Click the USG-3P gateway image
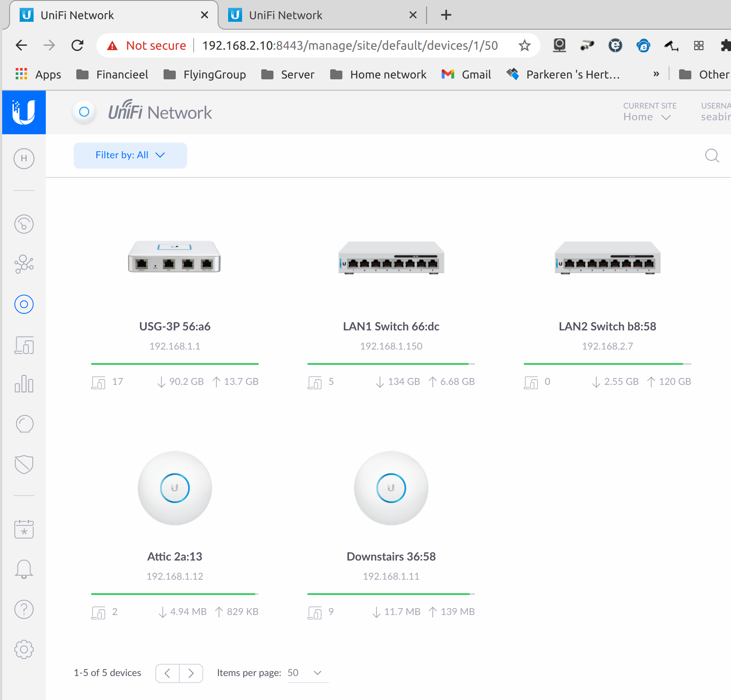Image resolution: width=731 pixels, height=700 pixels. click(174, 257)
